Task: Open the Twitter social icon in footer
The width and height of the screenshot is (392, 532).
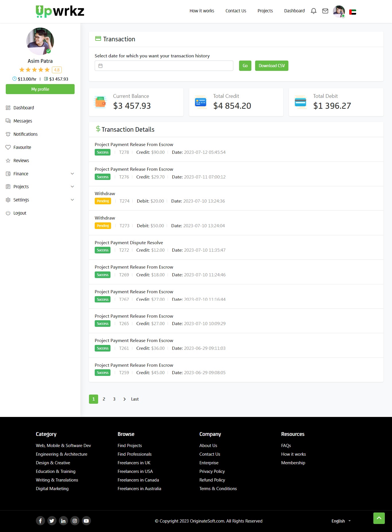Action: [52, 521]
